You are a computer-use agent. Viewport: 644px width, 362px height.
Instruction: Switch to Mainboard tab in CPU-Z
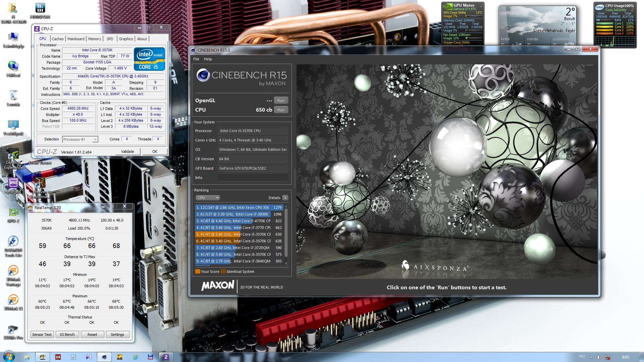[76, 39]
